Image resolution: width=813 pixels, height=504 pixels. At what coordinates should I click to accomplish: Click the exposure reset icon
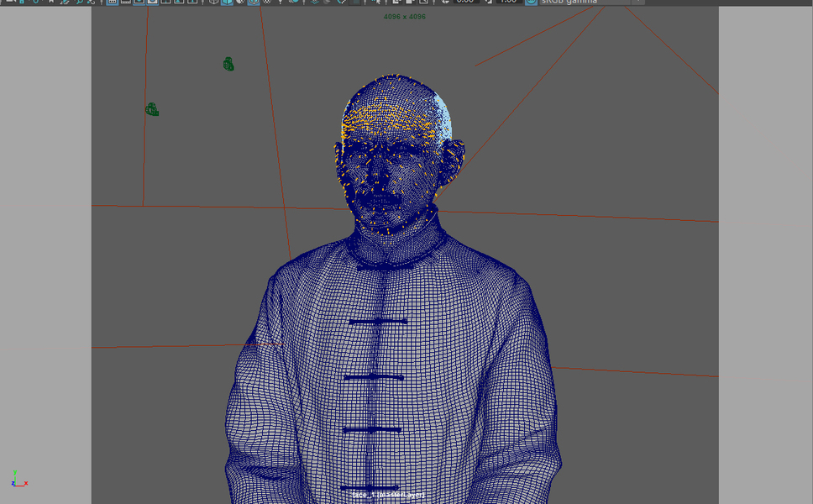point(445,2)
